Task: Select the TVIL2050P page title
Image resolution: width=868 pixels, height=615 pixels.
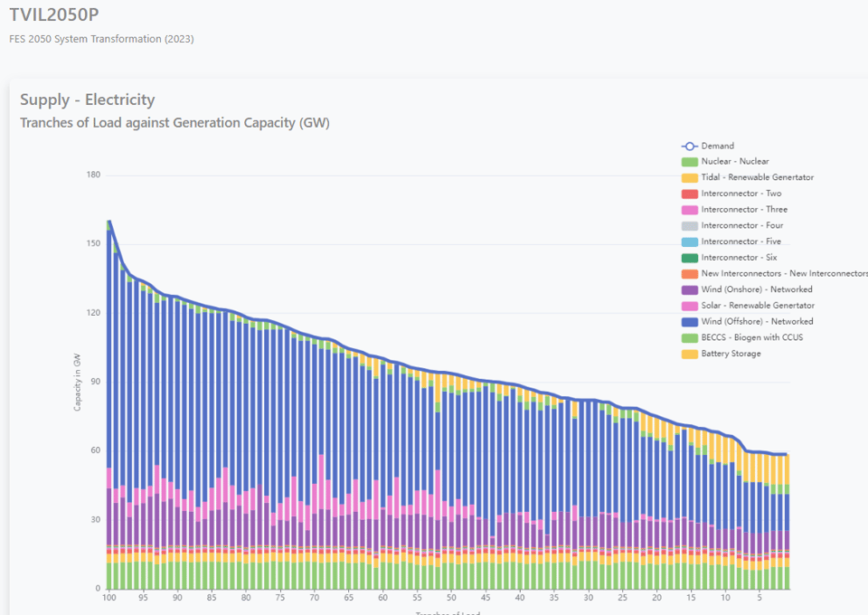Action: [54, 15]
